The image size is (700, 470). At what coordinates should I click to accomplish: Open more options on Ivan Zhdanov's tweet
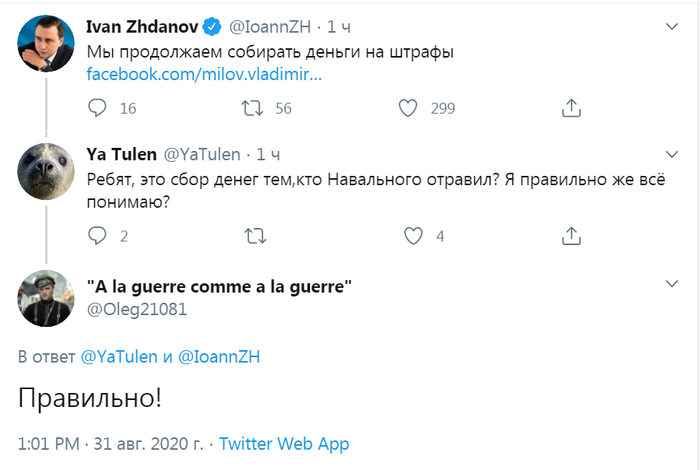click(673, 26)
